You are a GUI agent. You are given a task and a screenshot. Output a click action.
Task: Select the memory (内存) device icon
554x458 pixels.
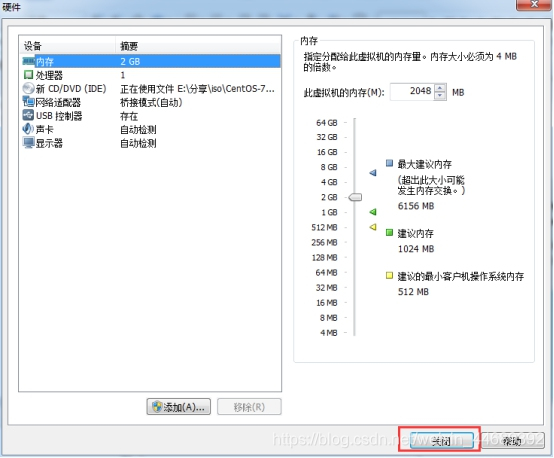[x=28, y=61]
